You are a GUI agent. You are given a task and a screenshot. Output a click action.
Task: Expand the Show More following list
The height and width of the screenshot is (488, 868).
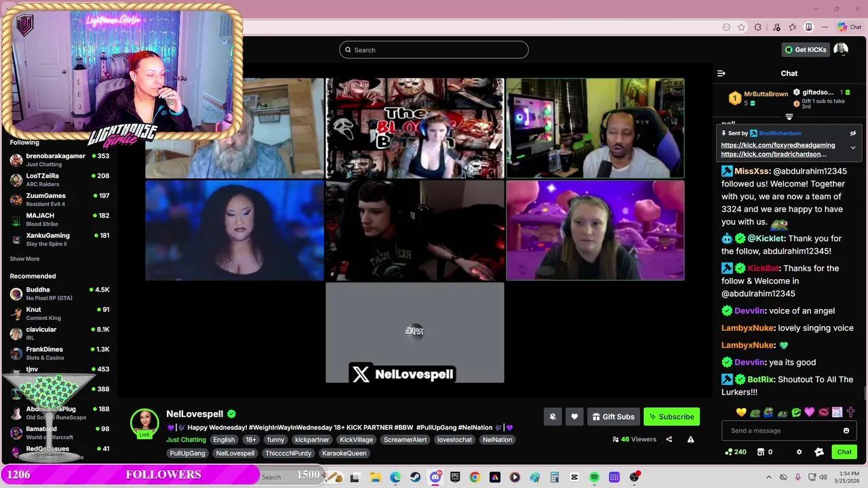(24, 259)
